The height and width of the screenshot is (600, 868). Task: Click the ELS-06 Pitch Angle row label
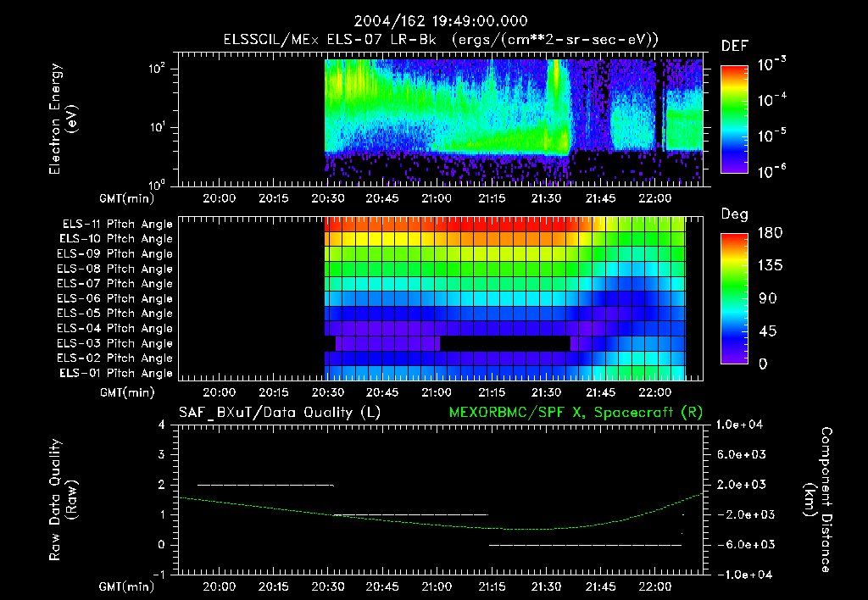(x=115, y=299)
